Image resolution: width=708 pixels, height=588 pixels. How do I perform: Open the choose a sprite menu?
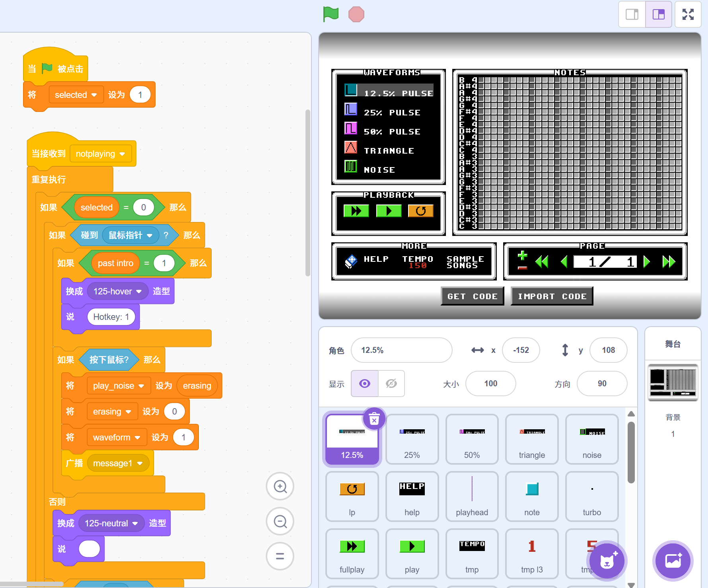(x=607, y=561)
